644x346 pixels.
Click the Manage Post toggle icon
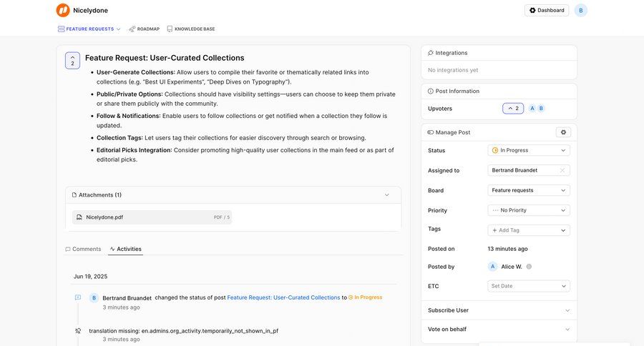click(x=431, y=132)
